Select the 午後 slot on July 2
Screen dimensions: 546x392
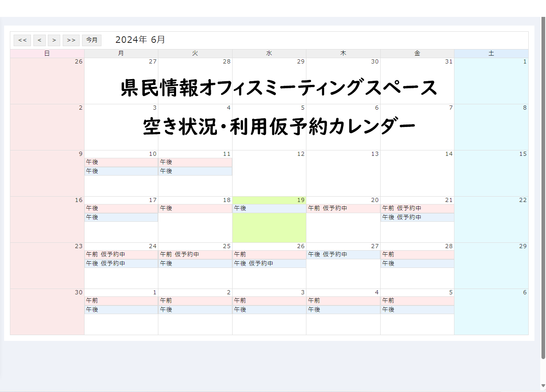(x=195, y=310)
